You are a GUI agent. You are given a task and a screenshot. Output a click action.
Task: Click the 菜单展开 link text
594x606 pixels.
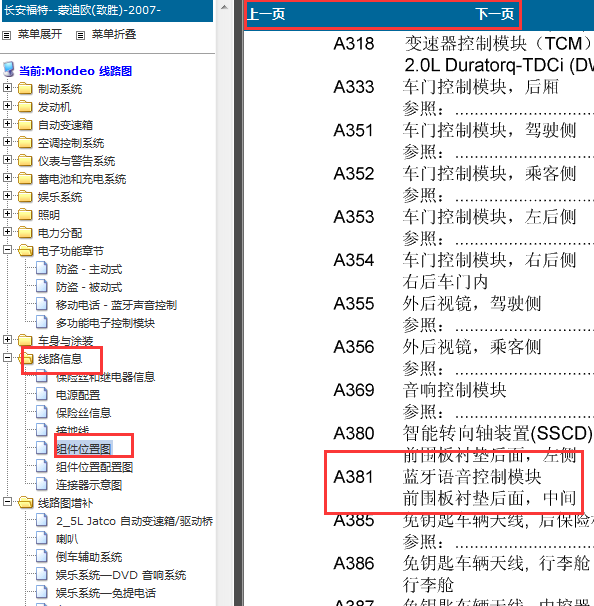click(x=39, y=34)
